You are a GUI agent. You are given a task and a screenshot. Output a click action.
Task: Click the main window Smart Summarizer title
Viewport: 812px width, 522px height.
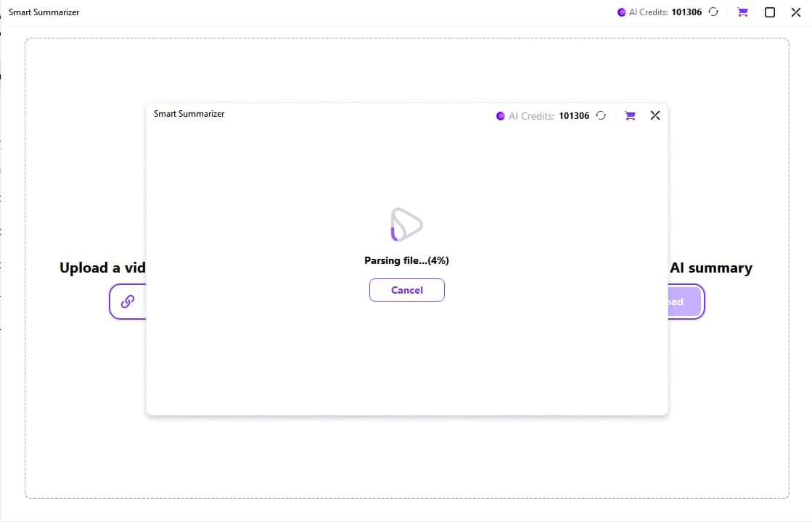pos(44,12)
